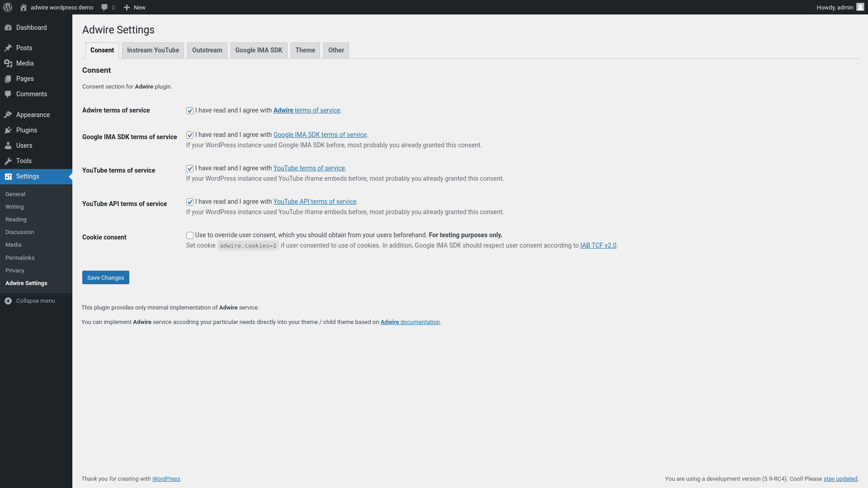Click the Other settings tab
The width and height of the screenshot is (868, 488).
(x=335, y=50)
